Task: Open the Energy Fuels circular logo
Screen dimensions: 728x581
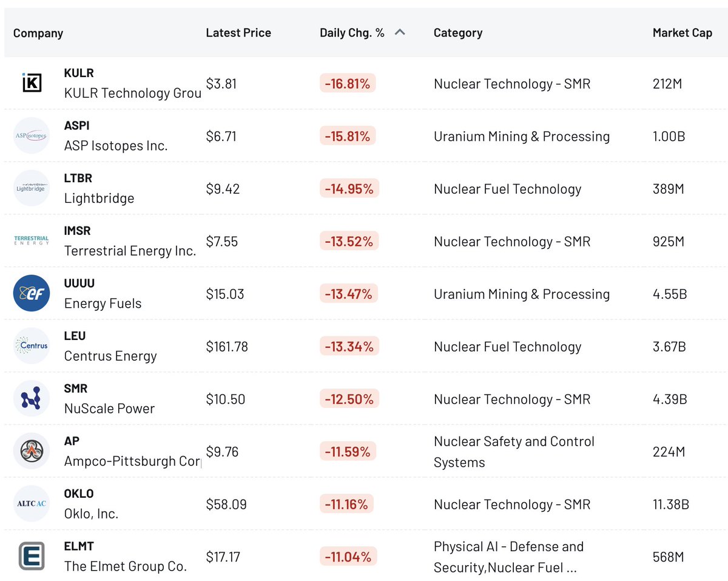Action: coord(31,293)
